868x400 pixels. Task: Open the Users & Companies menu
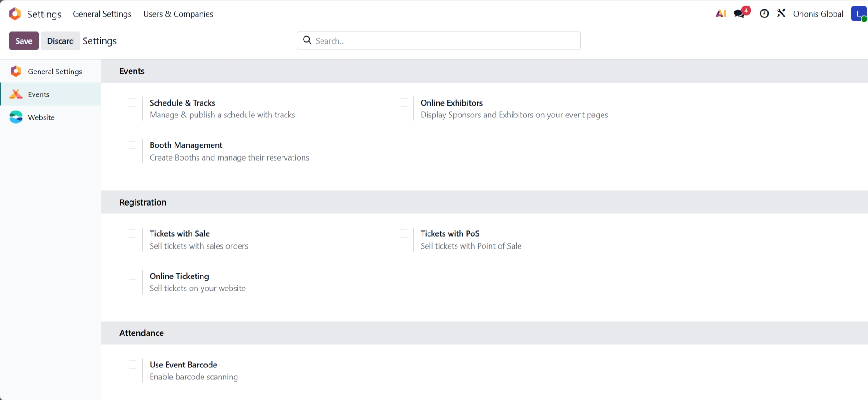point(178,14)
